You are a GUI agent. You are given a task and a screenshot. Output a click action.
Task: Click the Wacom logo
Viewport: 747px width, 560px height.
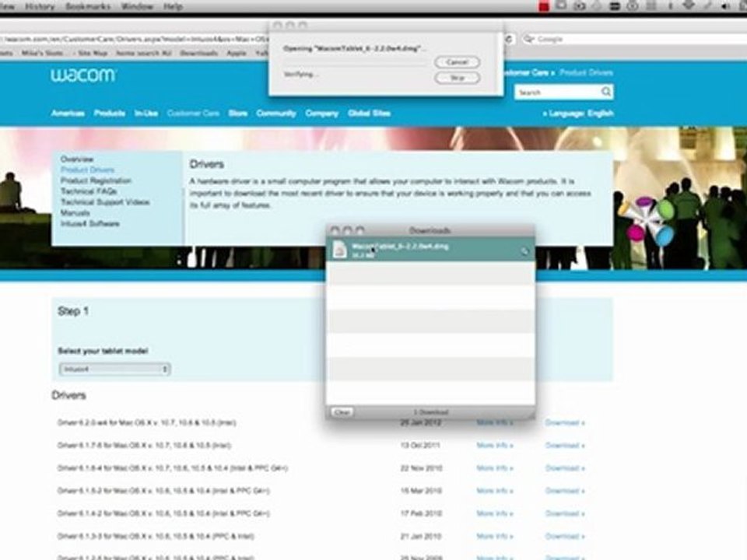(x=83, y=75)
